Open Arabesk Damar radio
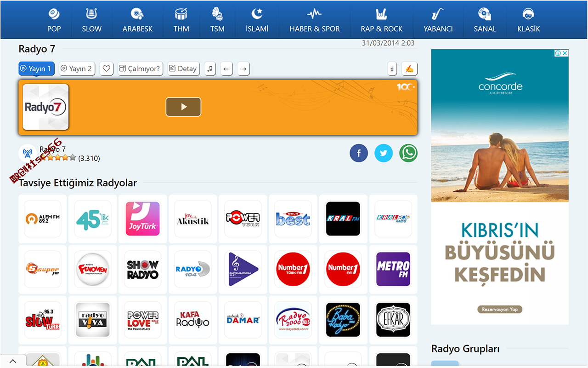 click(x=243, y=320)
